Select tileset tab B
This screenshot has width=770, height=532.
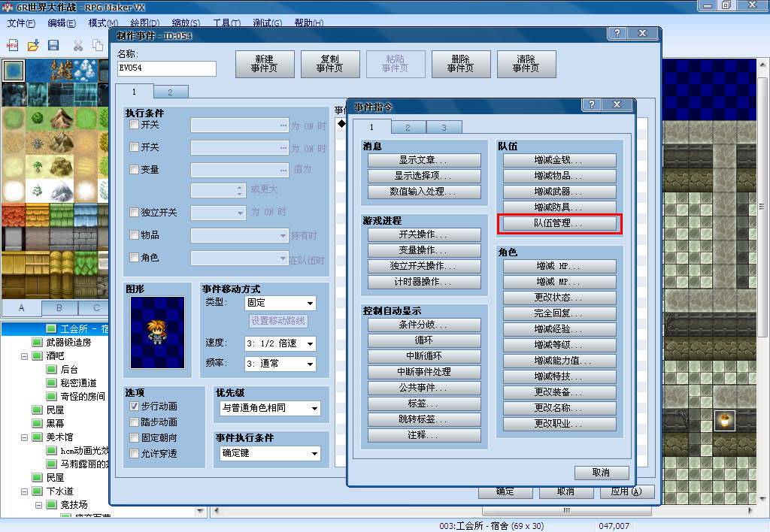point(59,308)
